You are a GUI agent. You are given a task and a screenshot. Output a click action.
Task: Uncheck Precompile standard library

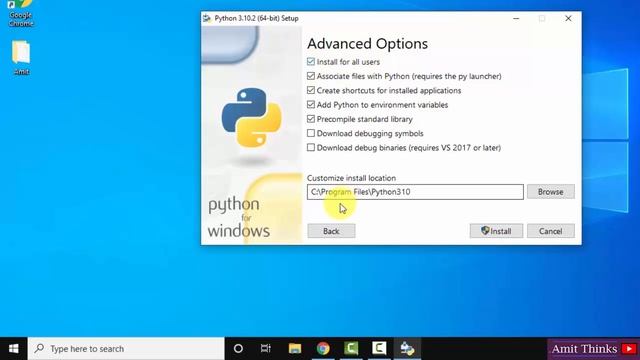click(x=311, y=119)
